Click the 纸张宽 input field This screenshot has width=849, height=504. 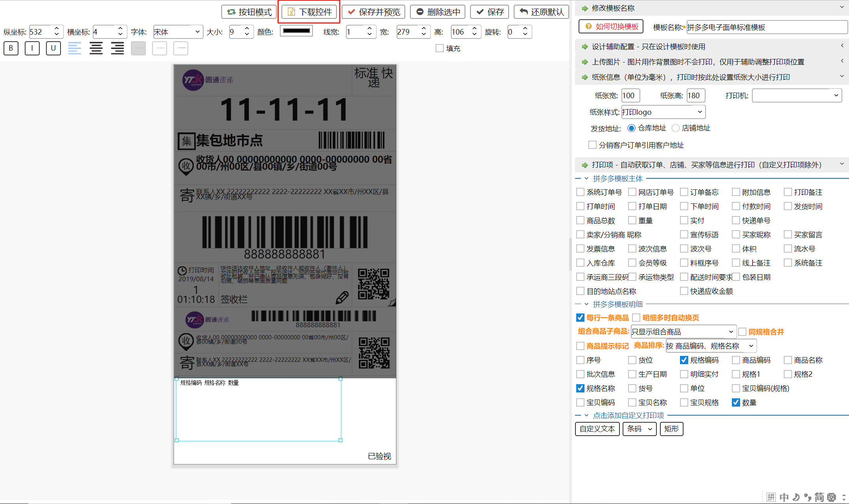(630, 95)
